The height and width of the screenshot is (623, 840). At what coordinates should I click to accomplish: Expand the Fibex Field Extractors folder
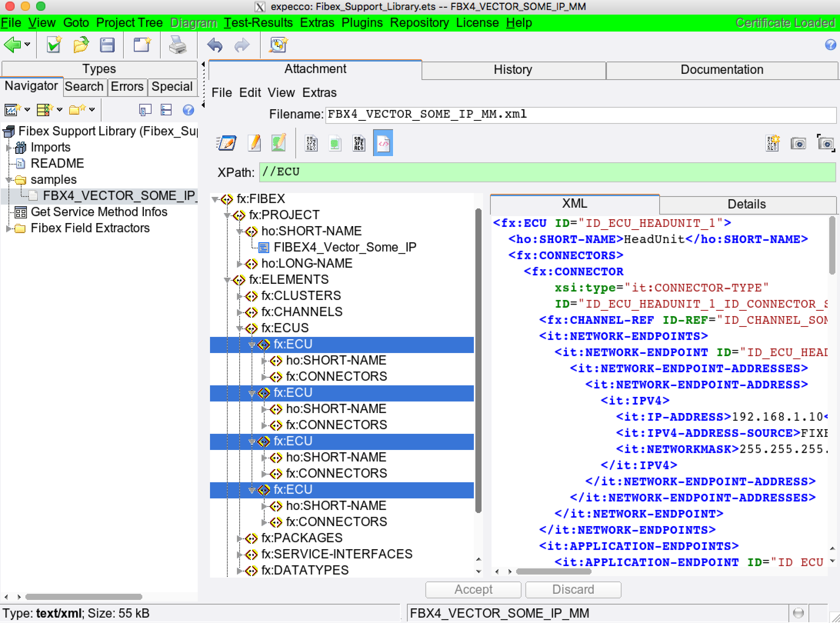8,228
